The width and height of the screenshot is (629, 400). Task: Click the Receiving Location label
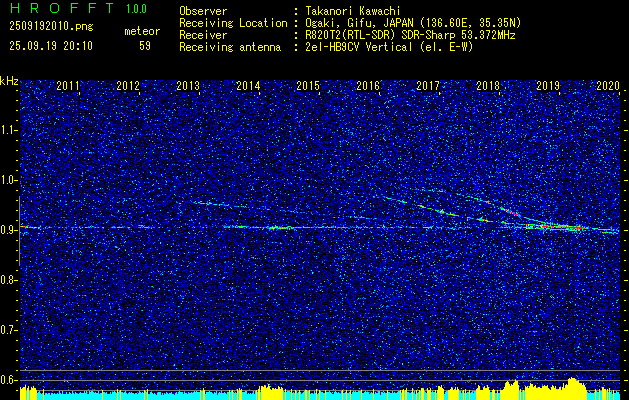233,23
